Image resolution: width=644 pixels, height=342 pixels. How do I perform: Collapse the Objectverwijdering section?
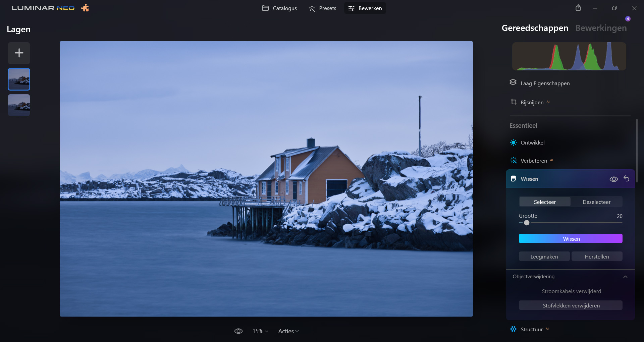(625, 277)
